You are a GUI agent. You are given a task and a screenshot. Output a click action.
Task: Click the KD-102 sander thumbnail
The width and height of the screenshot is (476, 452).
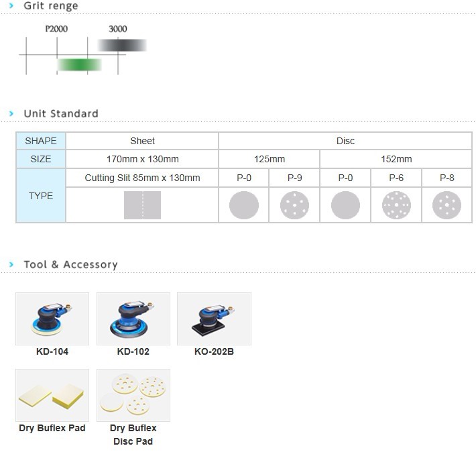(133, 319)
